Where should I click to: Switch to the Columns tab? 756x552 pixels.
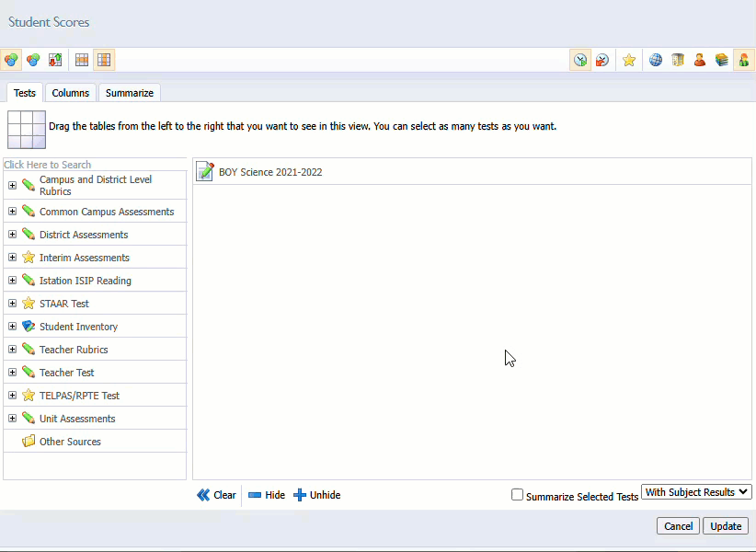(71, 93)
